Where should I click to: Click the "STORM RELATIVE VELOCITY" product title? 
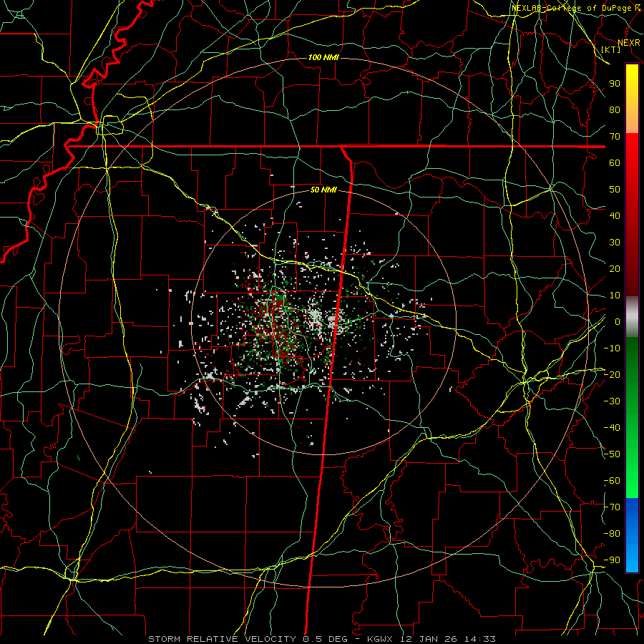[x=222, y=639]
